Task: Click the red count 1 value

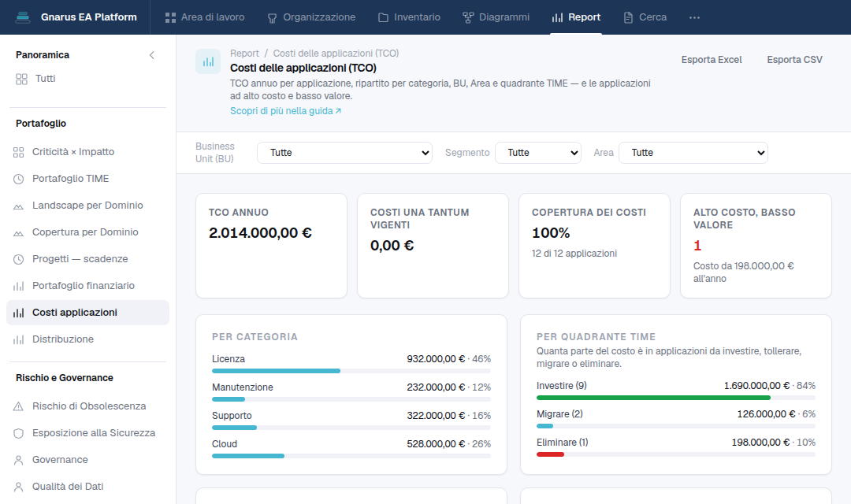Action: click(697, 246)
